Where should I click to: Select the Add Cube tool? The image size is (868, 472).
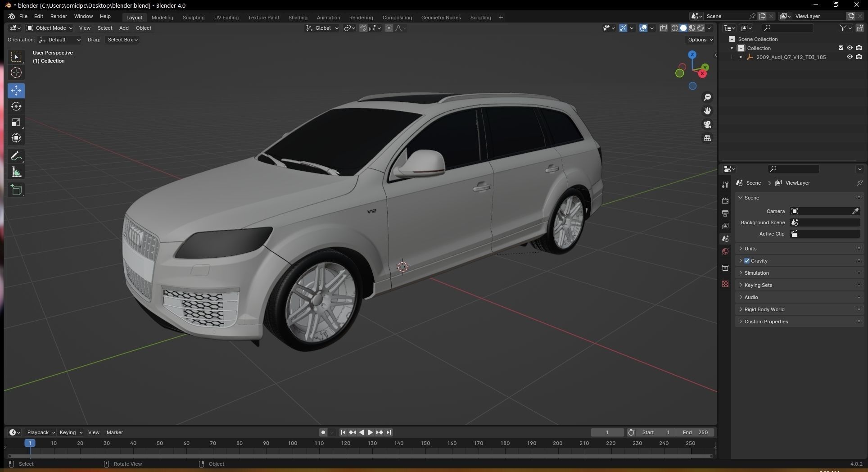pos(16,190)
